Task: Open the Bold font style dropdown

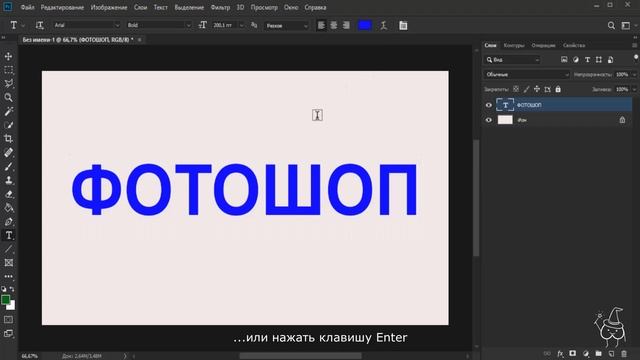Action: pyautogui.click(x=158, y=25)
